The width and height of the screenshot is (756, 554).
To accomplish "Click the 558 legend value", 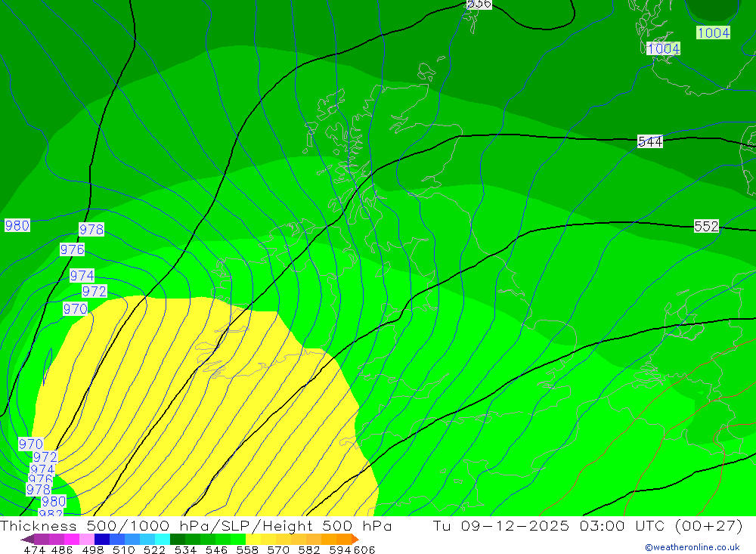I will pos(247,549).
